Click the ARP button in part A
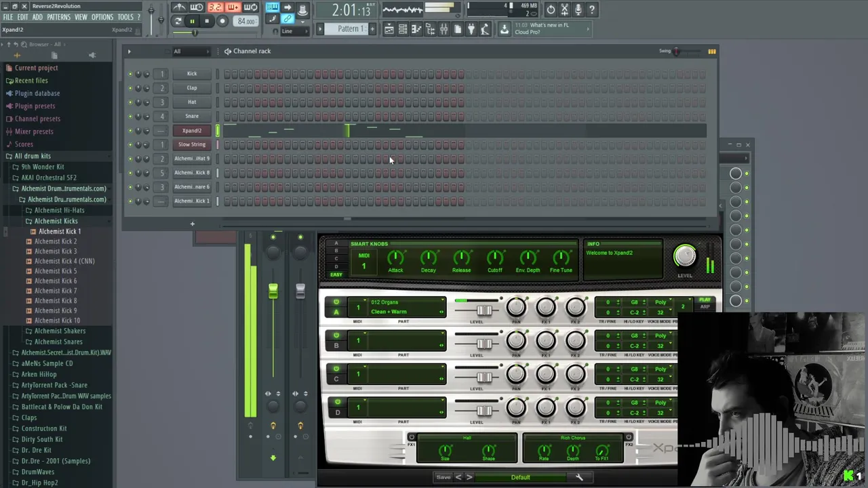This screenshot has height=488, width=868. pyautogui.click(x=705, y=307)
